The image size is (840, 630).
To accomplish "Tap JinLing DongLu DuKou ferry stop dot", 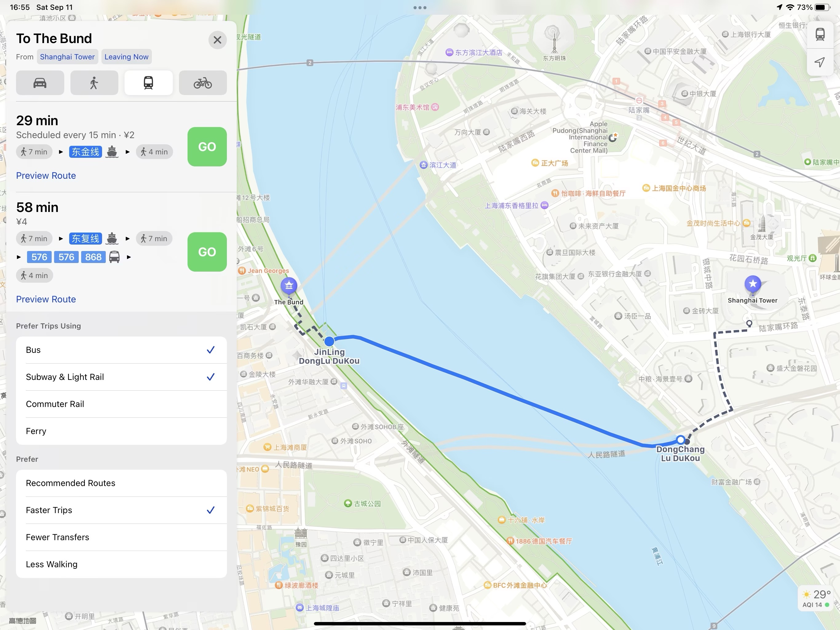I will click(x=329, y=341).
